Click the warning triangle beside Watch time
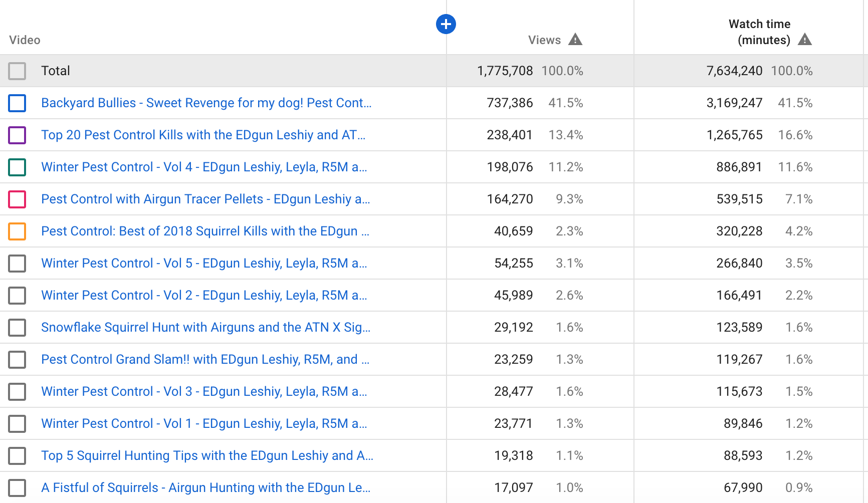 tap(804, 40)
